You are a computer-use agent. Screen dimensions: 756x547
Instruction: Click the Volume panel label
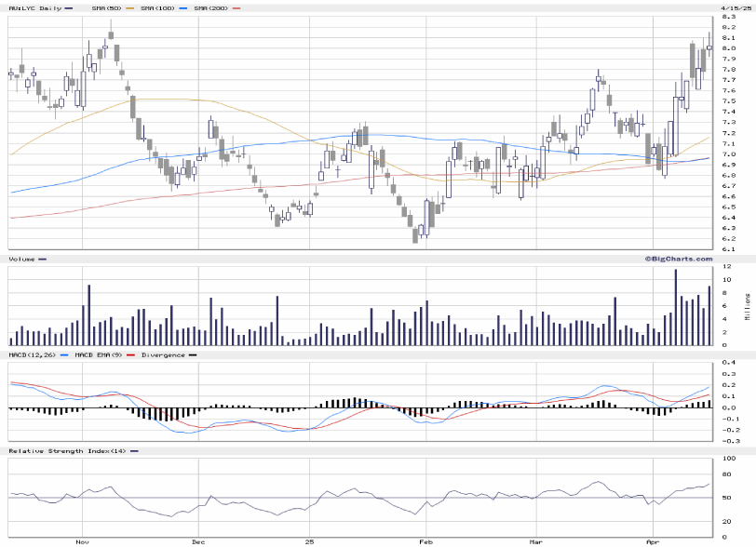pos(20,258)
